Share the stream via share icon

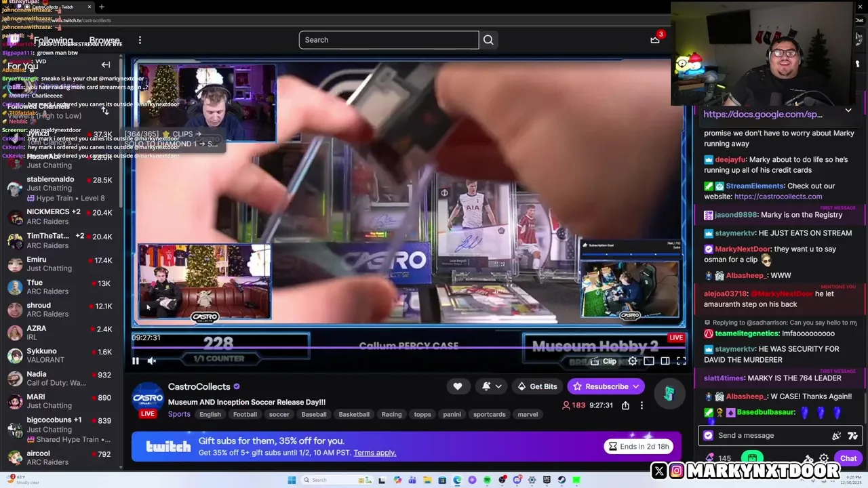point(625,405)
